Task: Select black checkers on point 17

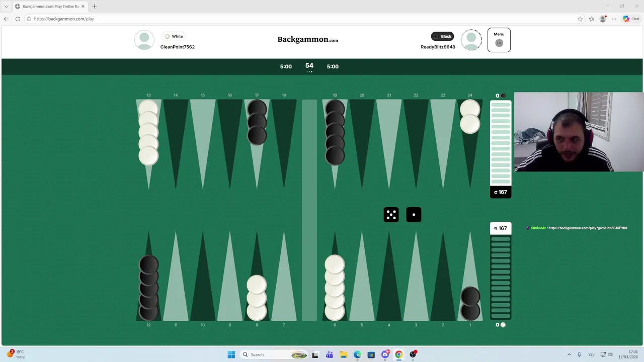Action: (x=257, y=123)
